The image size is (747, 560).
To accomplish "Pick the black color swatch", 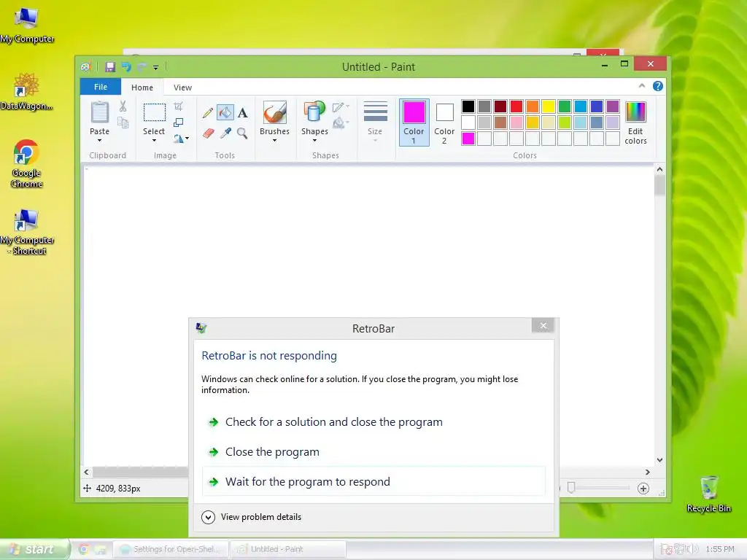I will coord(468,106).
